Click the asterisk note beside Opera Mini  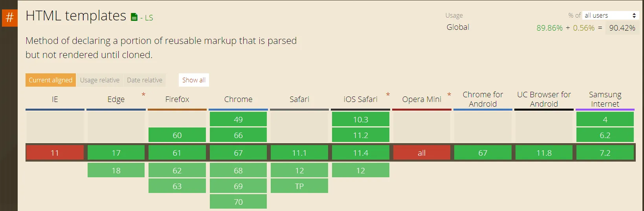pos(449,95)
